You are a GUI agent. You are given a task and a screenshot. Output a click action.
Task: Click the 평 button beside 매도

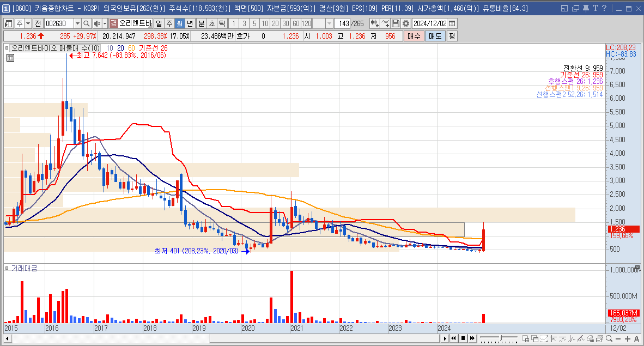pyautogui.click(x=452, y=36)
